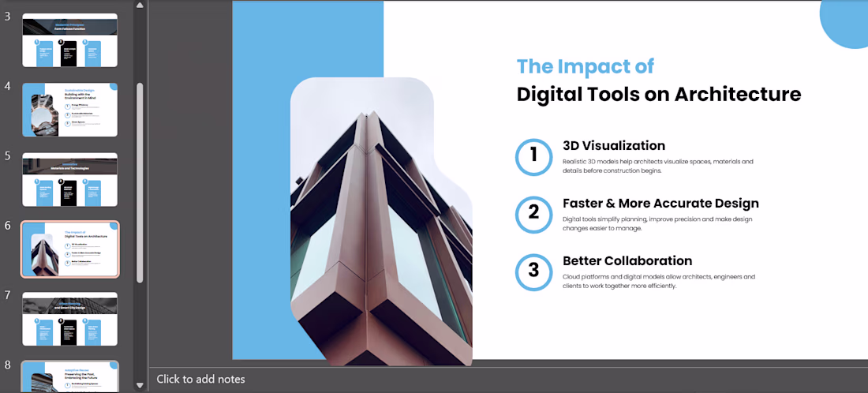Click the 'Cloud platforms and digital models' paragraph
Image resolution: width=868 pixels, height=393 pixels.
(x=659, y=281)
